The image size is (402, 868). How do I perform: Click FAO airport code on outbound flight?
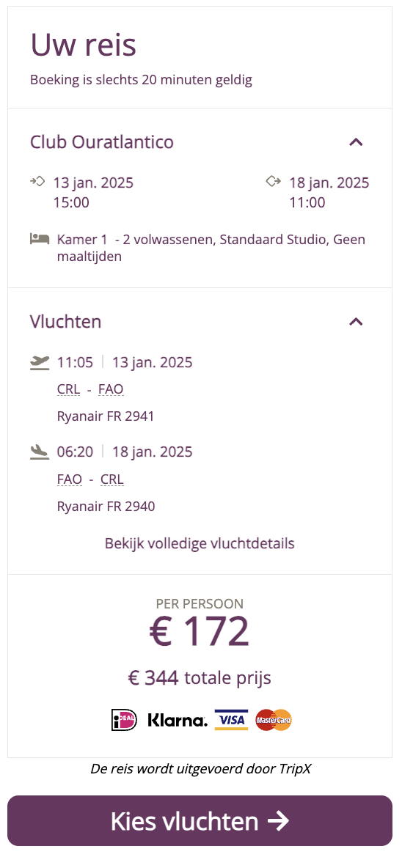[111, 390]
